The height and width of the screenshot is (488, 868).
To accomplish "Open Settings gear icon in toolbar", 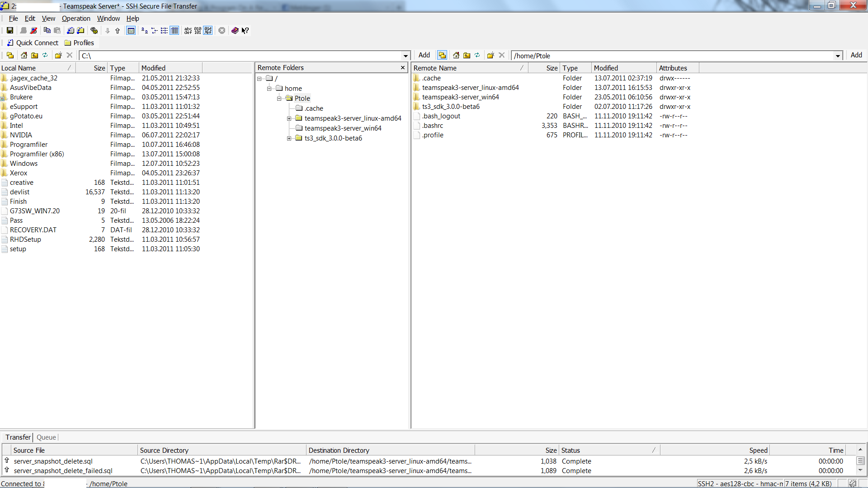I will coord(94,31).
